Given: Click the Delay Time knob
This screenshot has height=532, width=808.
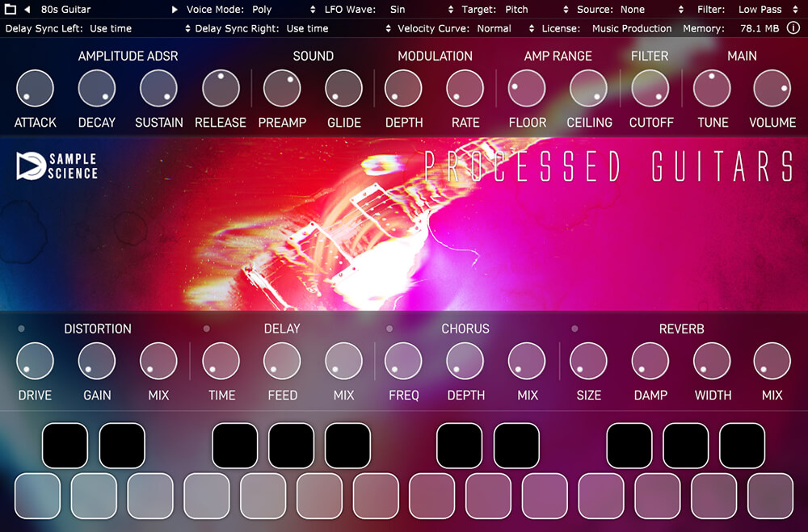Looking at the screenshot, I should [x=221, y=361].
